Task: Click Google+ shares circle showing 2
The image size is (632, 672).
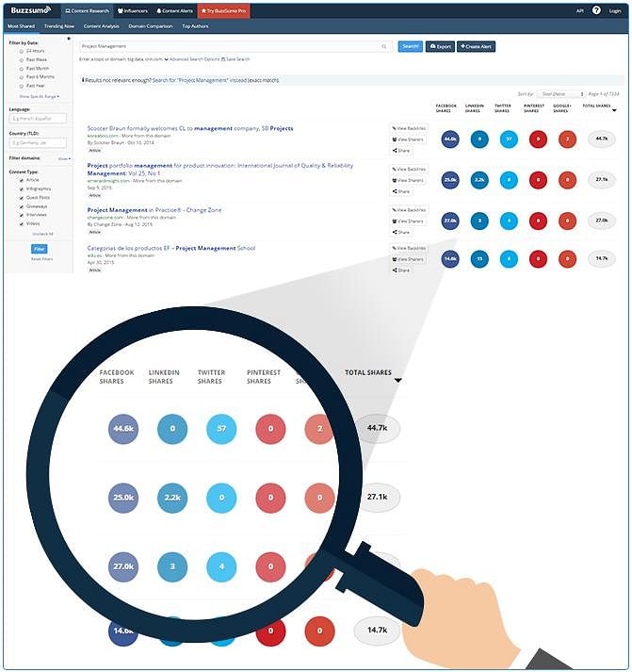Action: coord(567,139)
